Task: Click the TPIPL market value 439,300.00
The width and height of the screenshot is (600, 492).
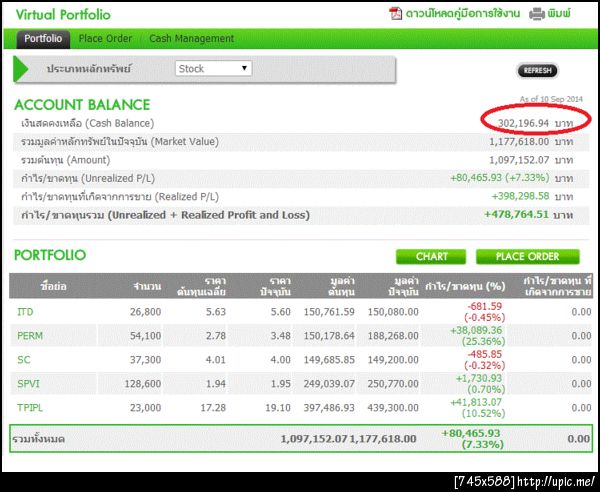Action: pyautogui.click(x=393, y=408)
